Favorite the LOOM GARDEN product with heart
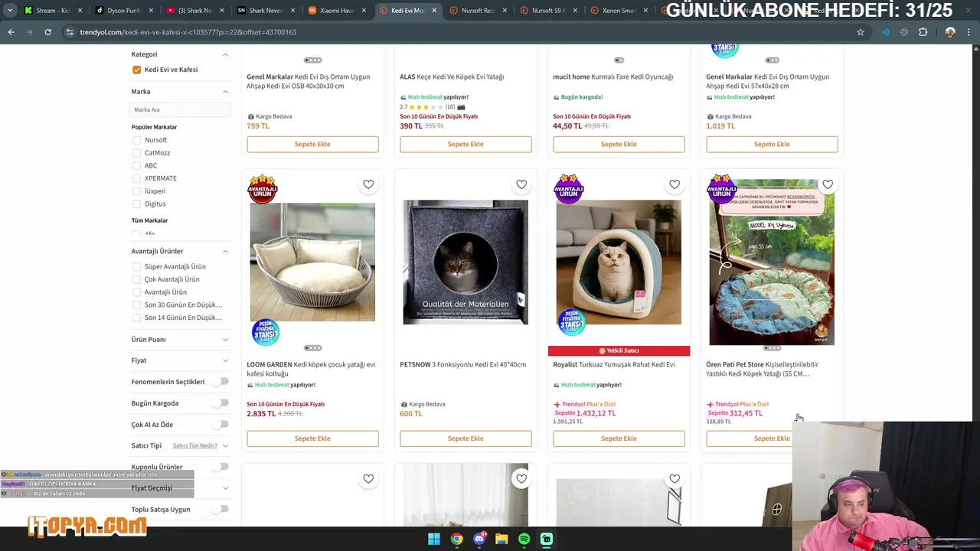The width and height of the screenshot is (980, 551). pyautogui.click(x=368, y=184)
